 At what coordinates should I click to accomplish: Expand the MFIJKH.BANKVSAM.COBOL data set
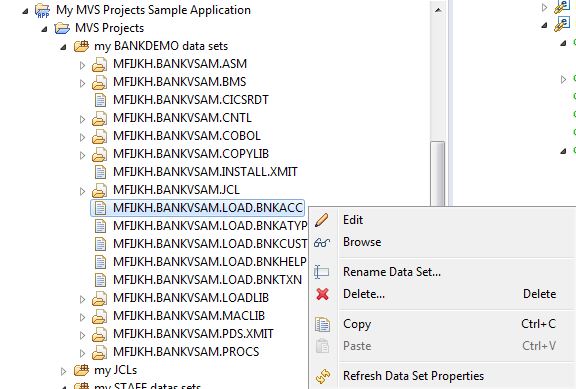(82, 137)
